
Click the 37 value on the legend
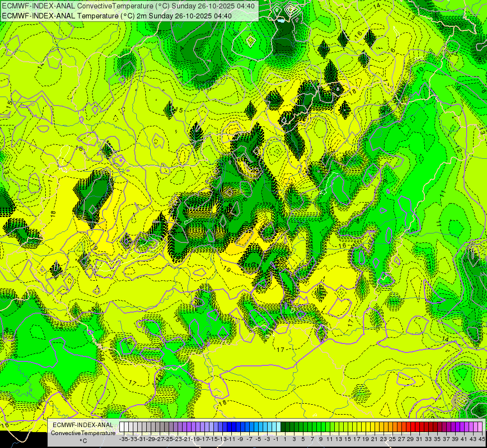tap(447, 439)
